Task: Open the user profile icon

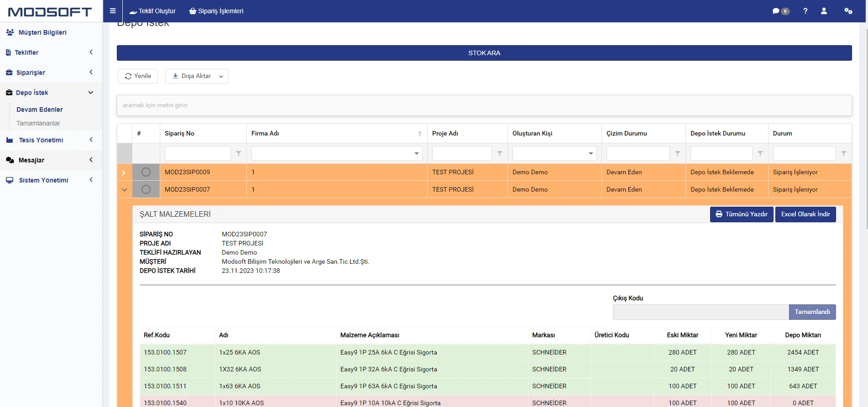Action: point(824,11)
